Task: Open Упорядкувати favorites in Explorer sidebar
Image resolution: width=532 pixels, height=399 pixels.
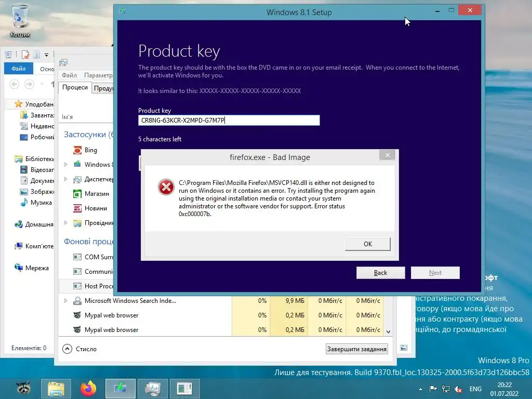Action: click(x=34, y=104)
